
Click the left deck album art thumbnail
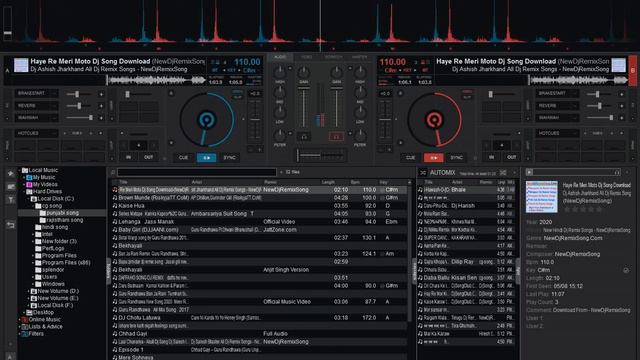(x=21, y=65)
